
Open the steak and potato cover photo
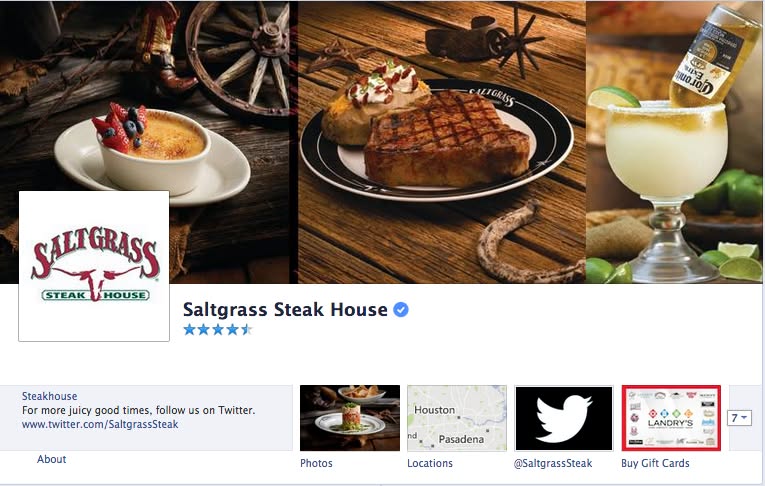[442, 142]
